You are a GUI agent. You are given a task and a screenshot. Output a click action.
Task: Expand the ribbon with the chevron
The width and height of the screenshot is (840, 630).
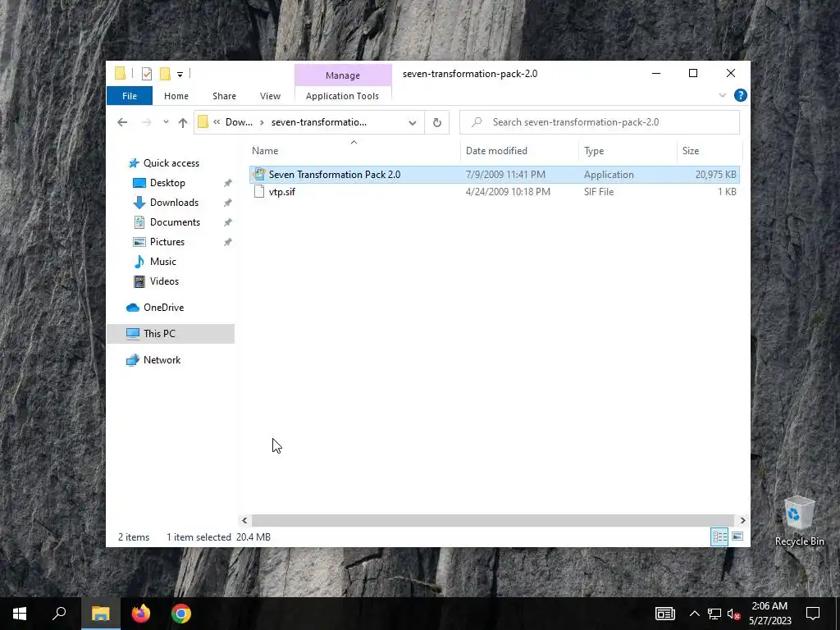722,95
